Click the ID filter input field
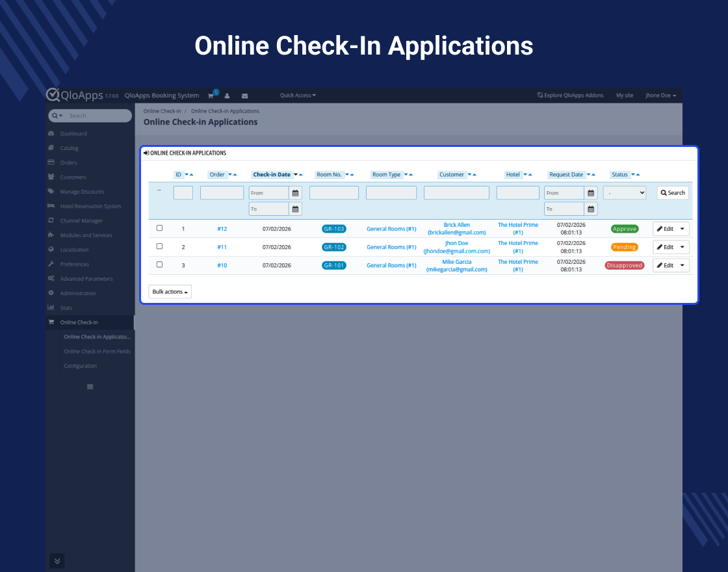 click(x=183, y=192)
